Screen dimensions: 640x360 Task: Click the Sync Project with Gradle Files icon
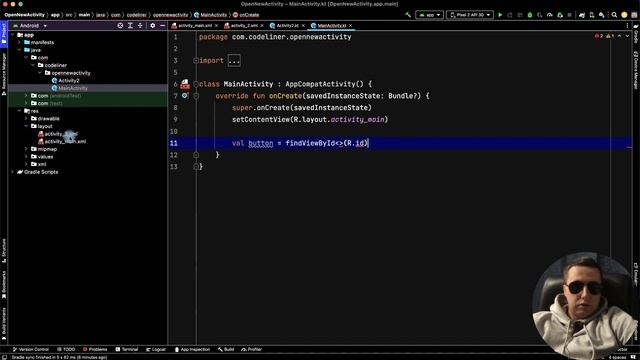click(582, 15)
